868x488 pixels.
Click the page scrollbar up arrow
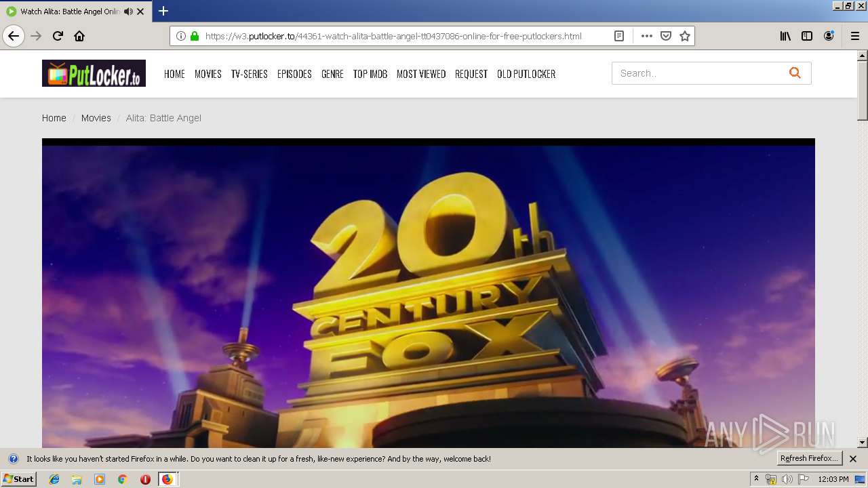(863, 56)
